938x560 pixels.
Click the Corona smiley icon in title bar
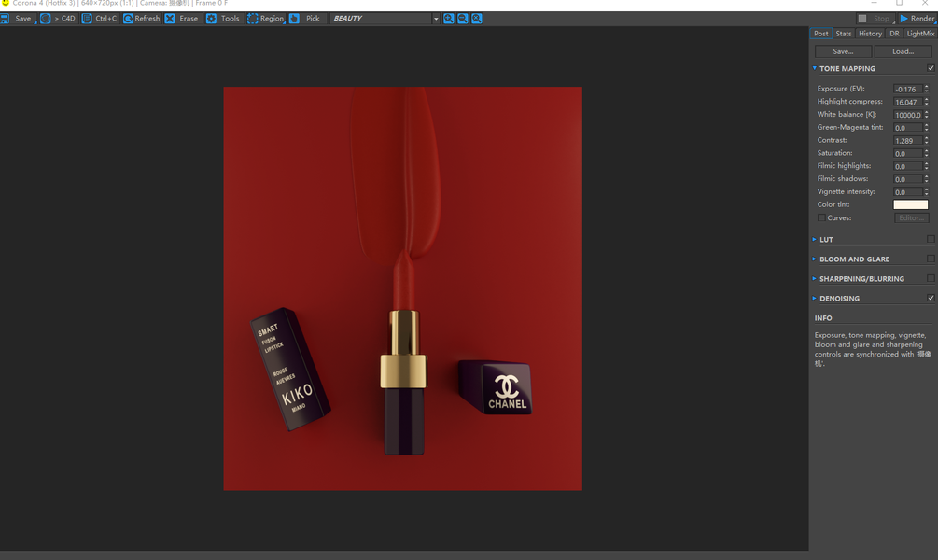6,3
